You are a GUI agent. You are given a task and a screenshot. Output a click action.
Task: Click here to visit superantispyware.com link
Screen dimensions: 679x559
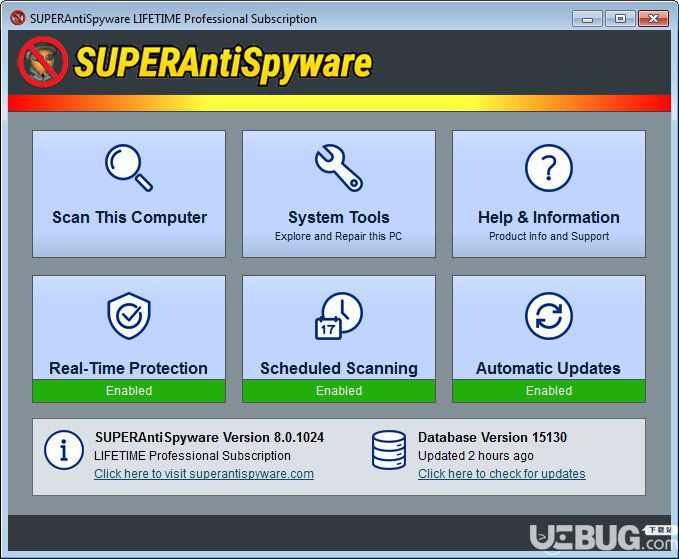click(x=204, y=474)
